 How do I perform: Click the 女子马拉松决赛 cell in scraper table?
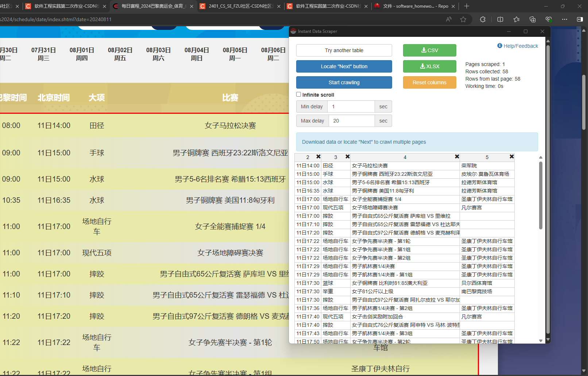405,166
